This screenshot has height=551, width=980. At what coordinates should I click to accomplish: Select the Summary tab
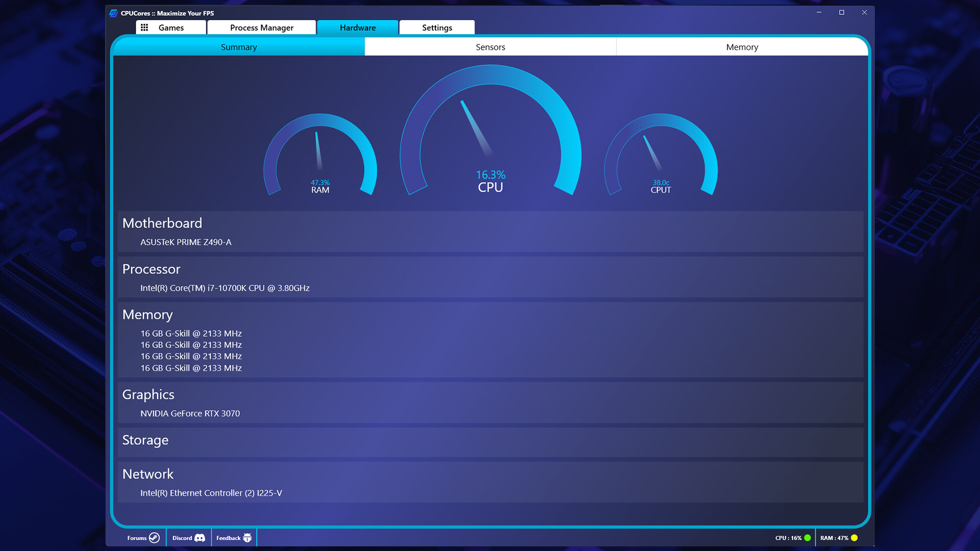239,47
